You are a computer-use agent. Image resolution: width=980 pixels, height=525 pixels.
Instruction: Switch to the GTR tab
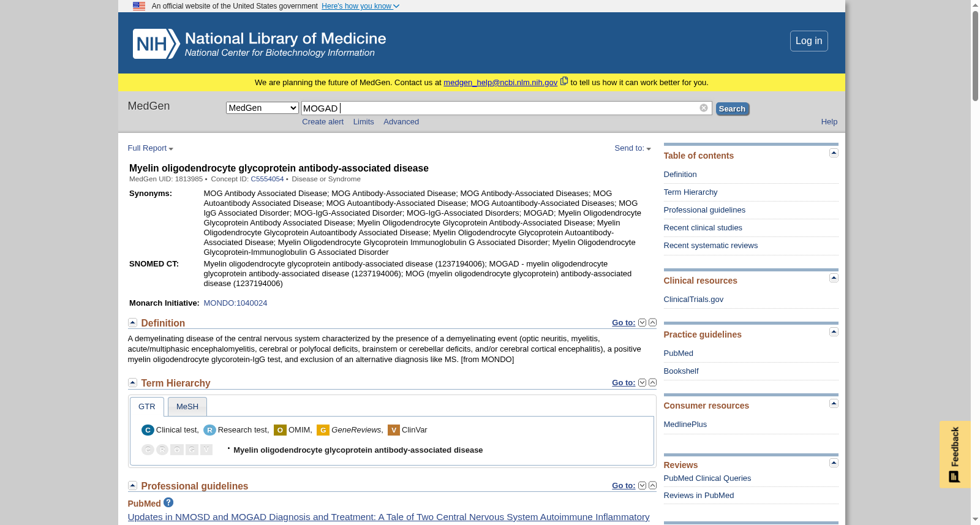(147, 407)
